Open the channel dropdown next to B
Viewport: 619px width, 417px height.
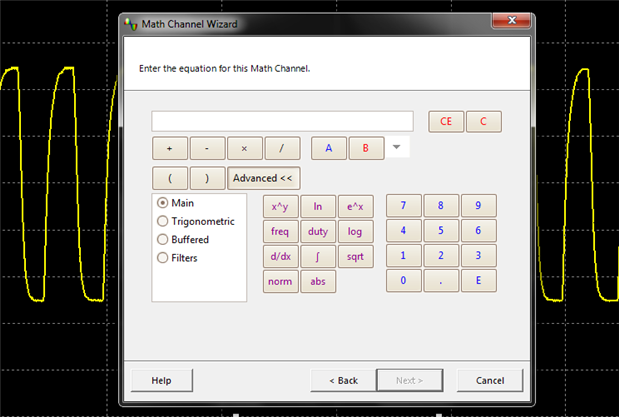click(x=397, y=147)
